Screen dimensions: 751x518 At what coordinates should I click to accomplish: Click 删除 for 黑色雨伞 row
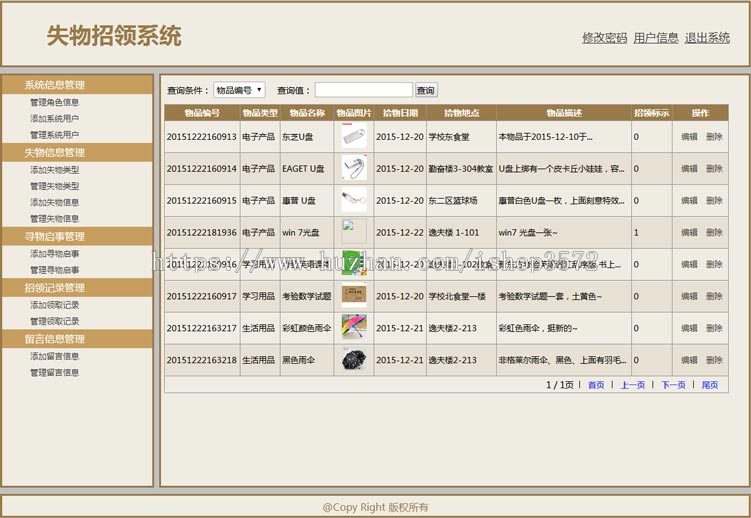pos(714,360)
